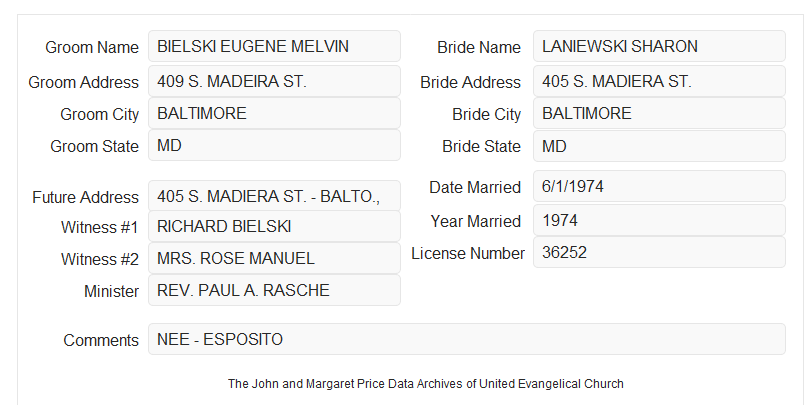Click the Comments label
The height and width of the screenshot is (405, 805).
[101, 340]
